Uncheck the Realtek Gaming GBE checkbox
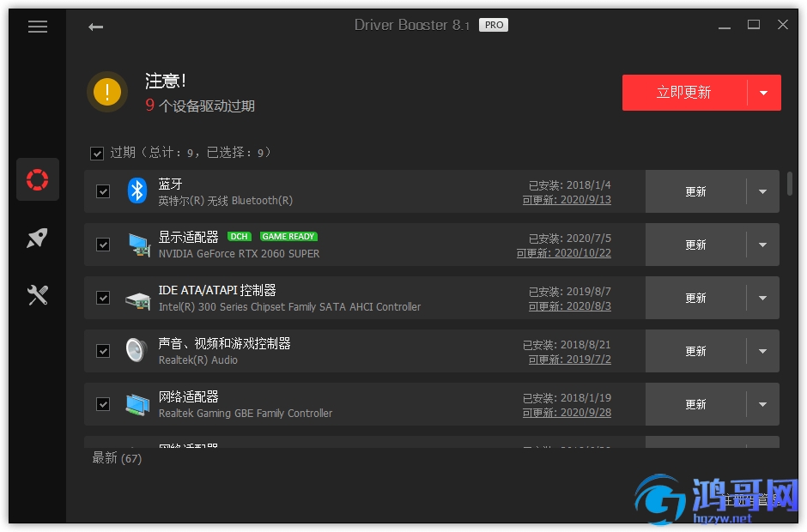 [x=103, y=404]
